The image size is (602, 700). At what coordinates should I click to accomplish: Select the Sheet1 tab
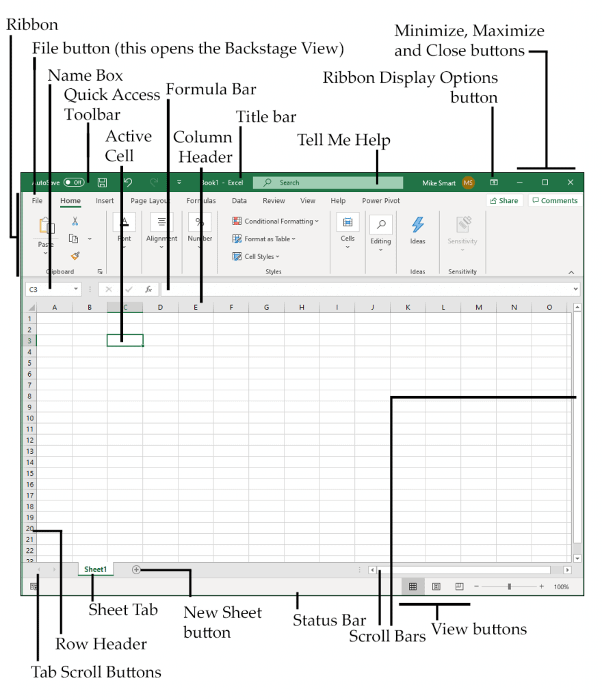tap(95, 569)
